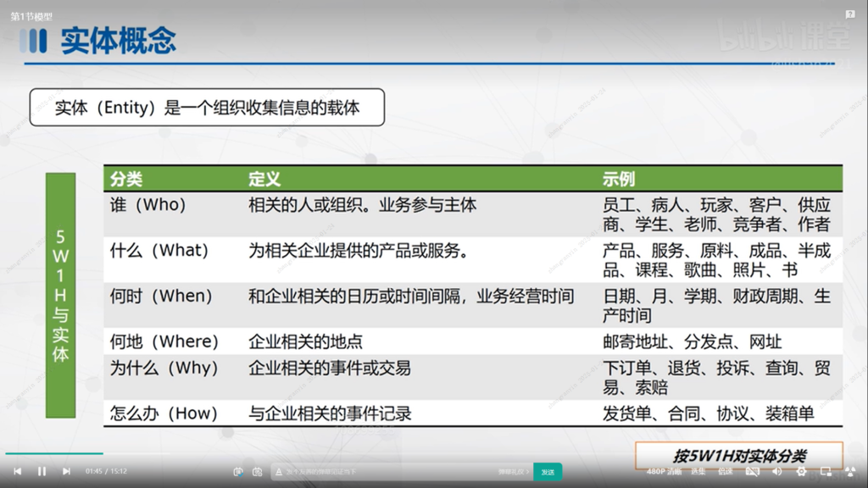Open the 弹幕礼仪 etiquette link
This screenshot has height=488, width=868.
(513, 472)
